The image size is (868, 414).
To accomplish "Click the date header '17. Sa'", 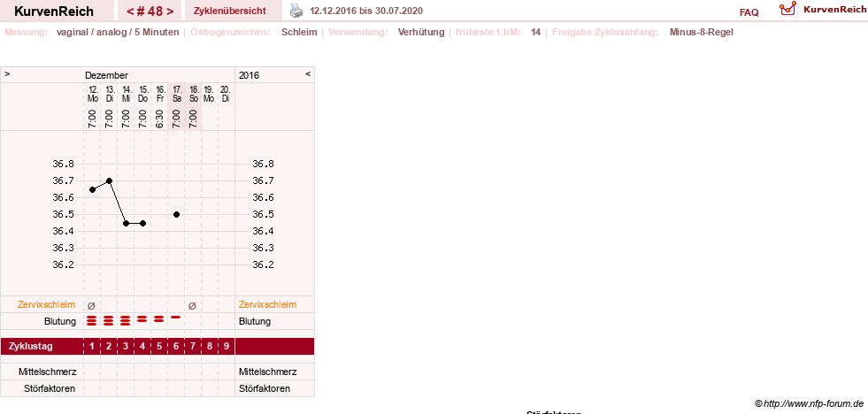I will [x=177, y=94].
